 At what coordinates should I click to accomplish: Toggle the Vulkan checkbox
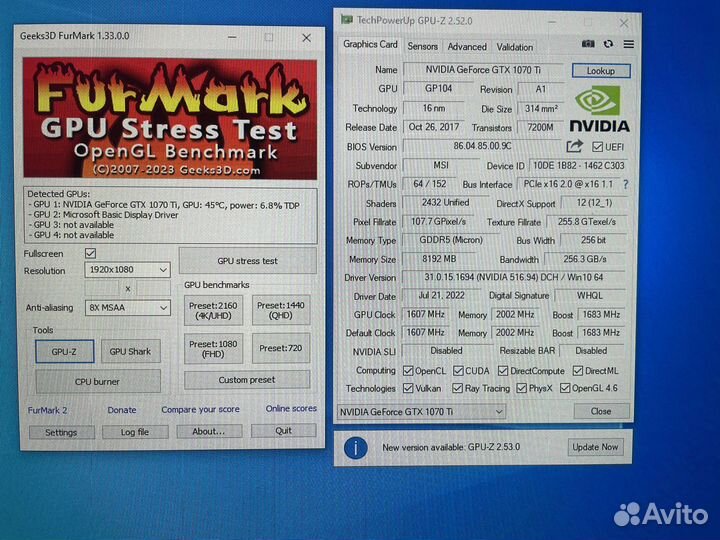408,388
